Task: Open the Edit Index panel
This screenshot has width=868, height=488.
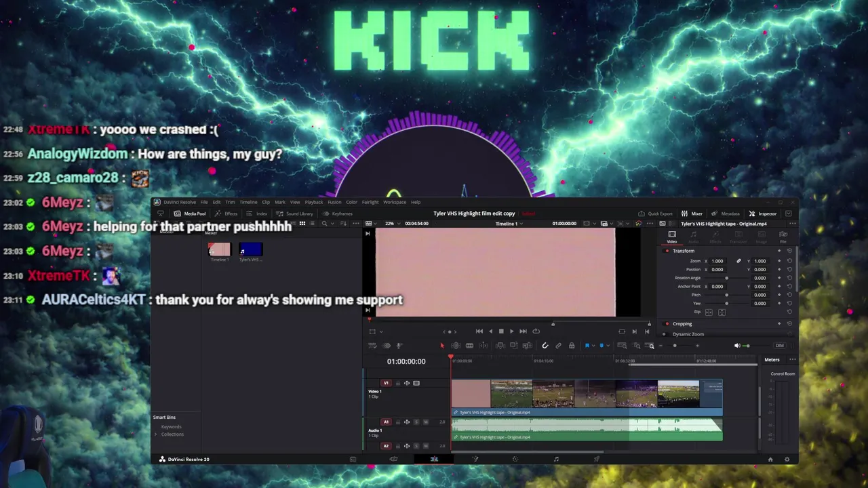Action: (257, 213)
